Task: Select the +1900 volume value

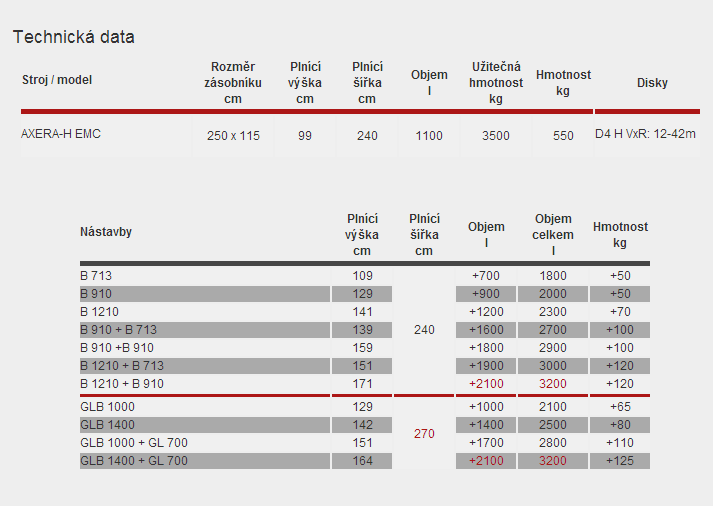Action: pyautogui.click(x=487, y=366)
